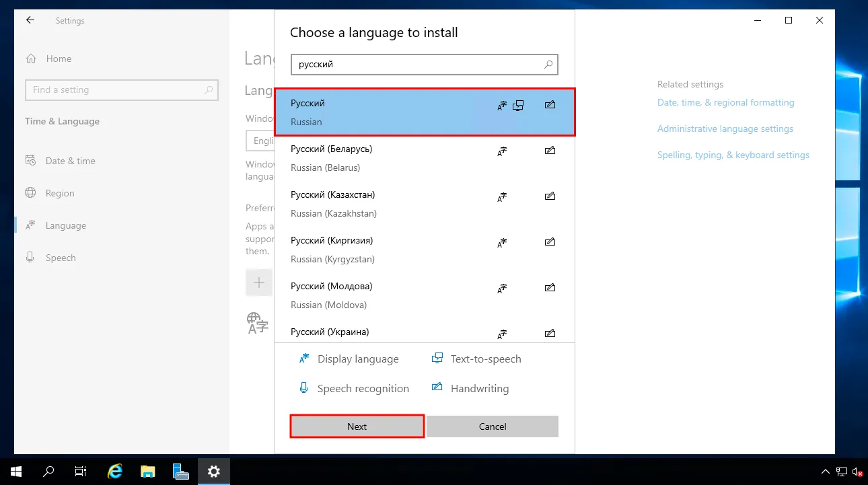Click the plus icon to add language

[259, 283]
